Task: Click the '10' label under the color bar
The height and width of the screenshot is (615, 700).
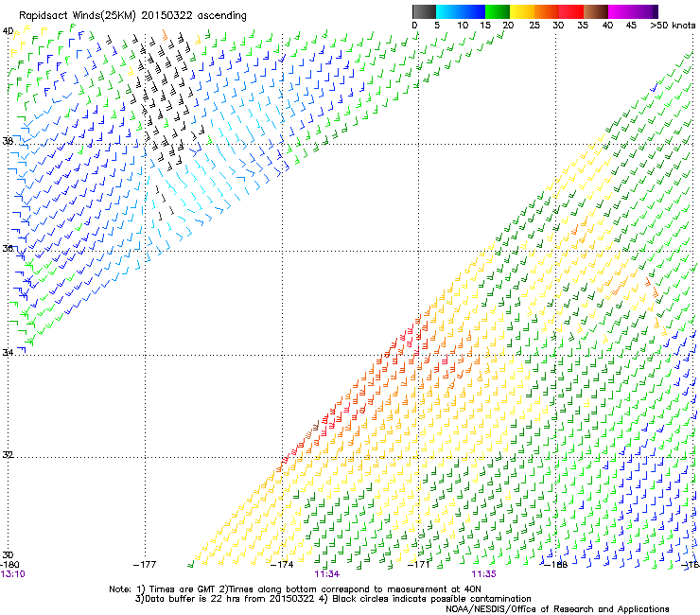Action: coord(463,26)
